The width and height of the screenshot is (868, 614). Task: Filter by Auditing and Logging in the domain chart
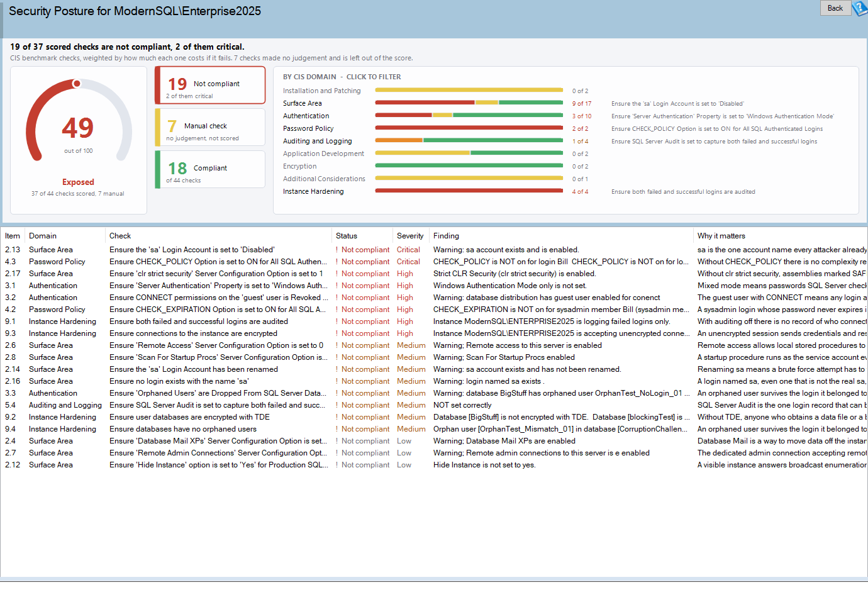(x=317, y=141)
